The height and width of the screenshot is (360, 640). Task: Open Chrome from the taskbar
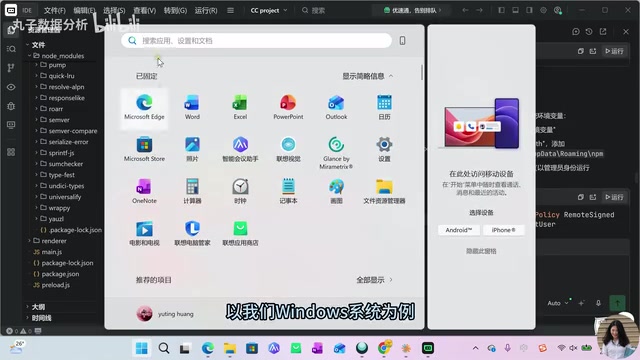click(x=384, y=347)
